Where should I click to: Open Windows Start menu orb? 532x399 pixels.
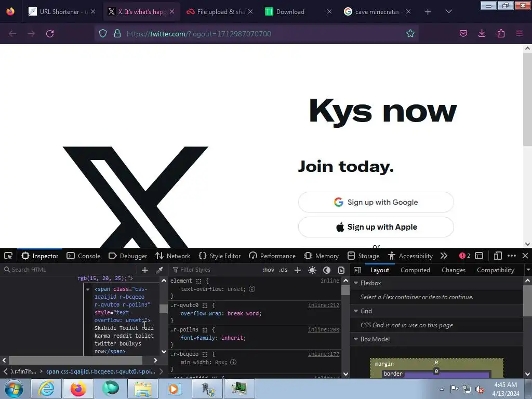[14, 389]
